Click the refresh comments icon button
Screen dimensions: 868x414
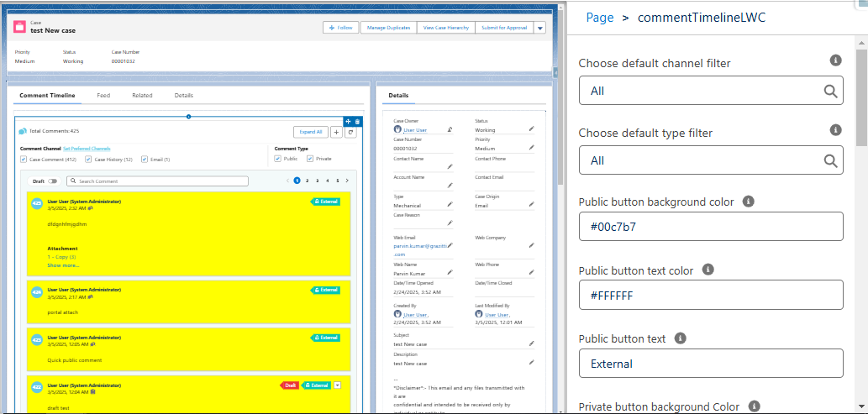[350, 132]
